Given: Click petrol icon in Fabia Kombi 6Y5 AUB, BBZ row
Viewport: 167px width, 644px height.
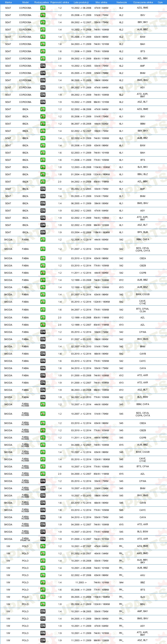Looking at the screenshot, I should point(43,445).
